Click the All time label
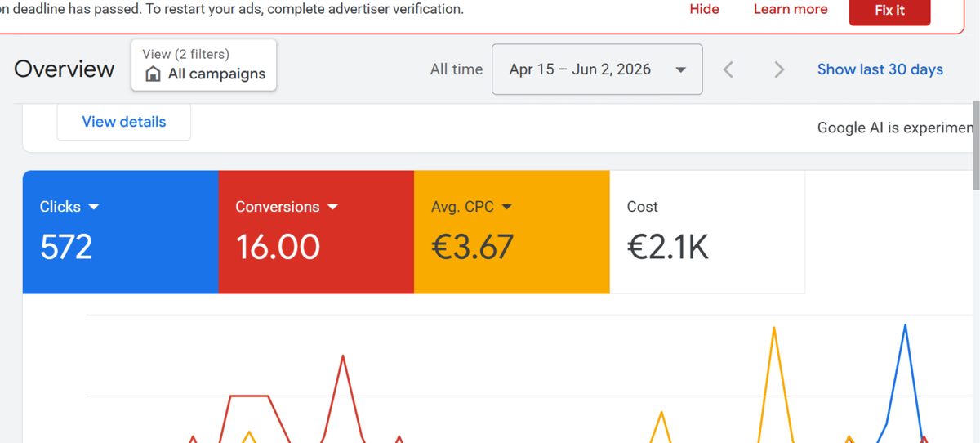This screenshot has width=980, height=443. pos(457,69)
